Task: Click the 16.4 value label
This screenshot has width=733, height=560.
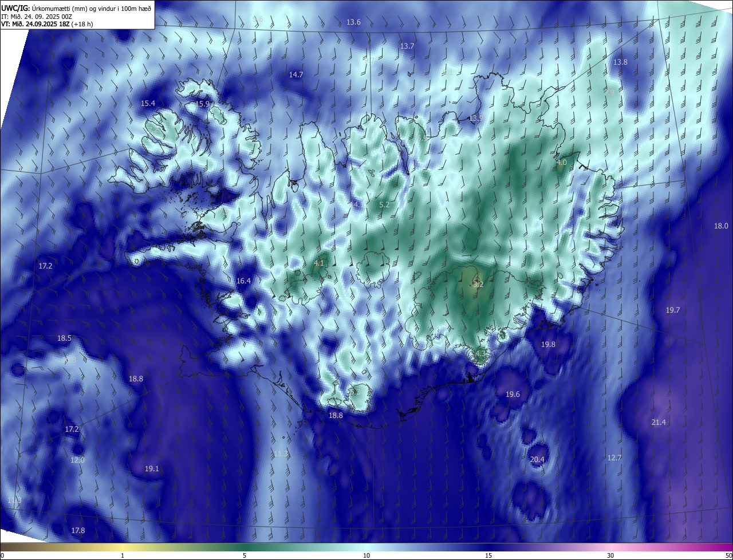Action: click(243, 281)
